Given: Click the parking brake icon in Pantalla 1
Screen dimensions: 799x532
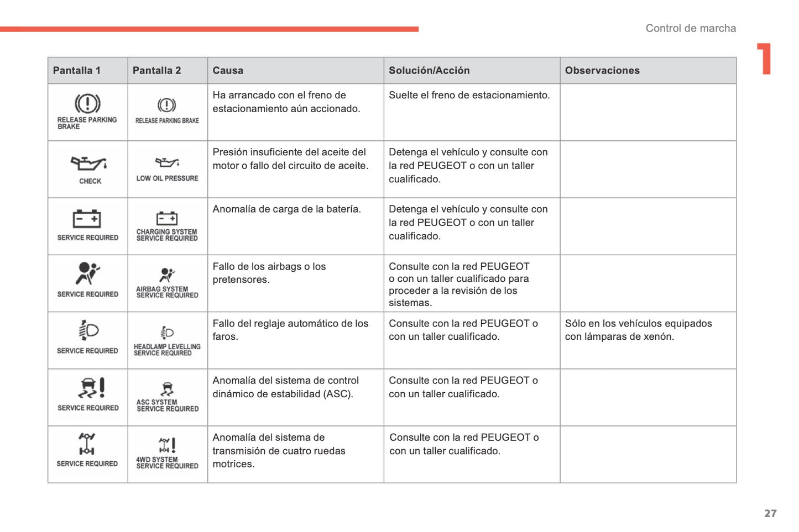Looking at the screenshot, I should (x=87, y=104).
